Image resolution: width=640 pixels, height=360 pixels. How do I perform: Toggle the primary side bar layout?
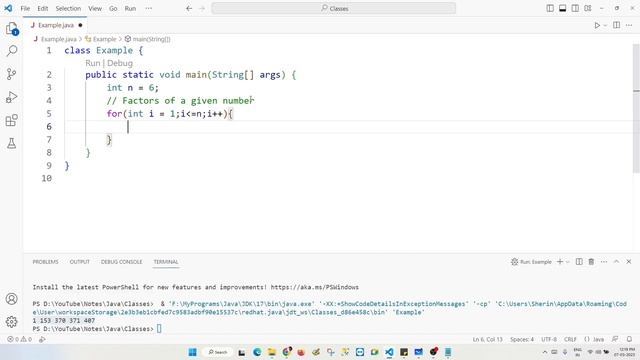pyautogui.click(x=550, y=8)
